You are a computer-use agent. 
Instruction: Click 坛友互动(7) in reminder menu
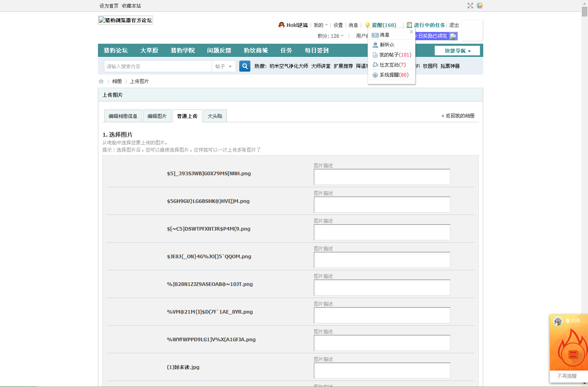[x=393, y=65]
